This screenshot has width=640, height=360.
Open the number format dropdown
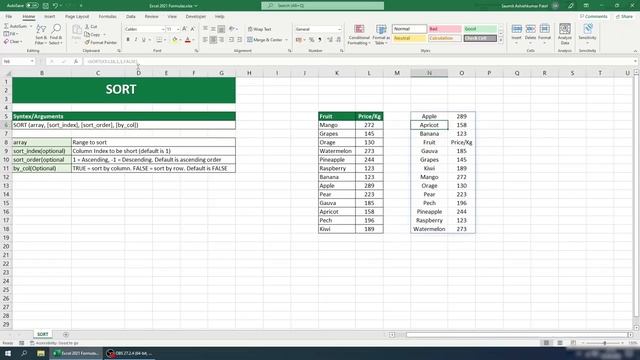click(339, 29)
